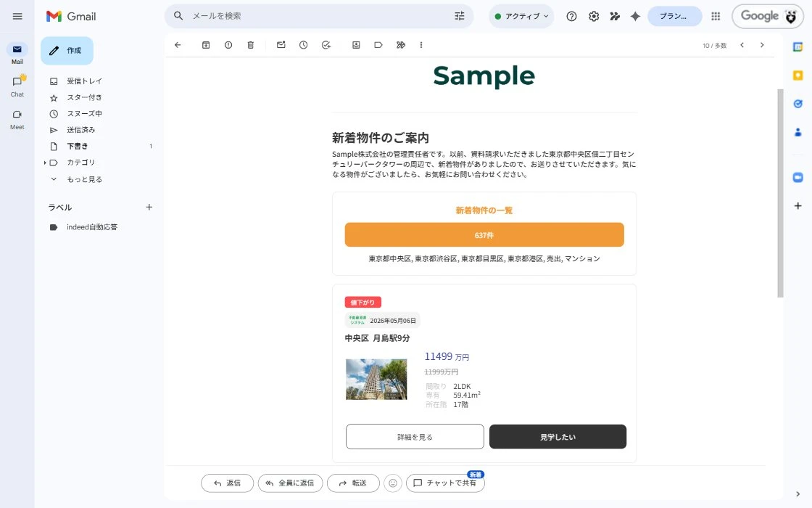This screenshot has width=812, height=508.
Task: Click 見学したい to request a viewing
Action: click(x=558, y=436)
